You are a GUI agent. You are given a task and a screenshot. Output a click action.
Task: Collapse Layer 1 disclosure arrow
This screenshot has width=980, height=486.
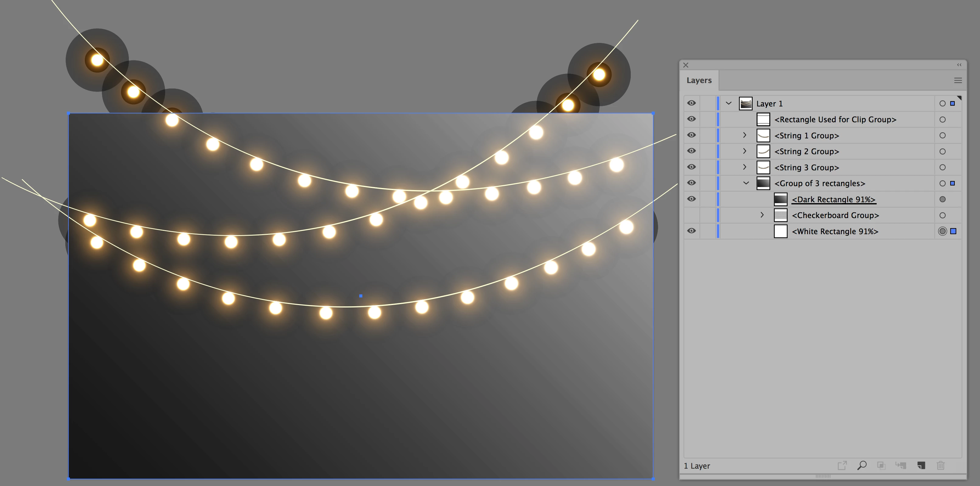tap(728, 103)
